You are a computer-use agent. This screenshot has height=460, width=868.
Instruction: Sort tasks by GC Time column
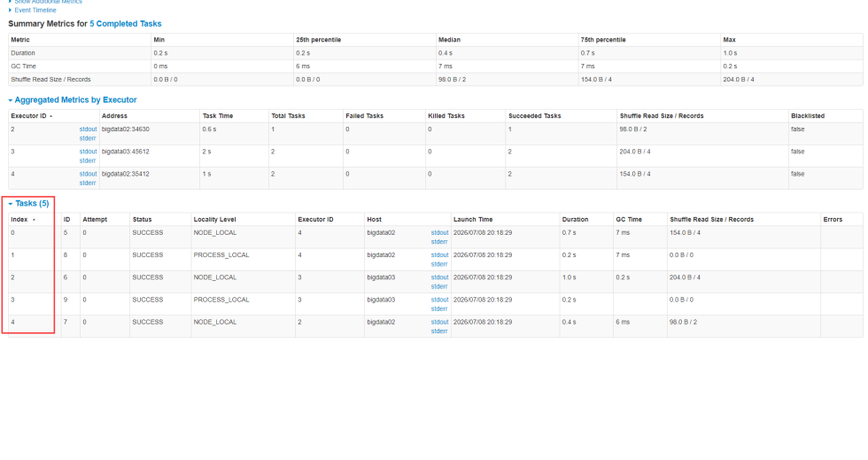(629, 219)
